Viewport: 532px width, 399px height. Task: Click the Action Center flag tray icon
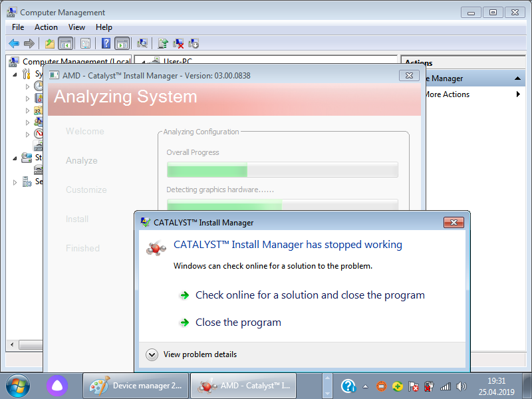click(413, 386)
